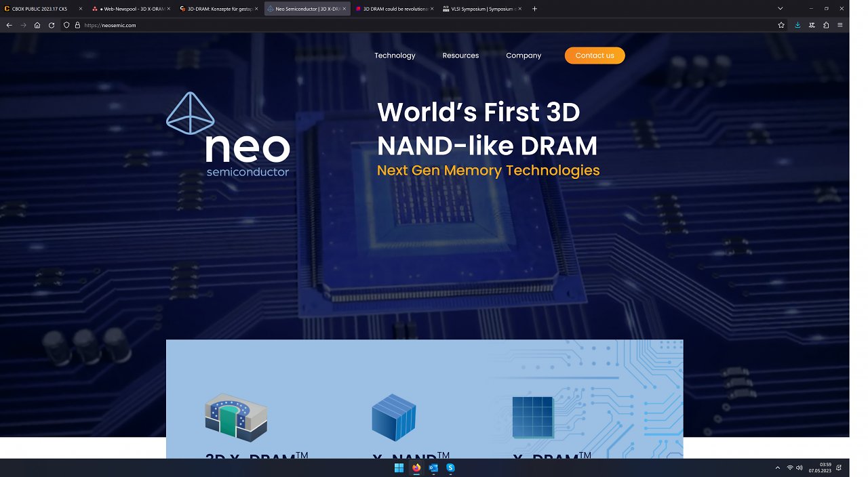
Task: Switch to the CBOX PUBLIC 2023.17 tab
Action: [43, 9]
